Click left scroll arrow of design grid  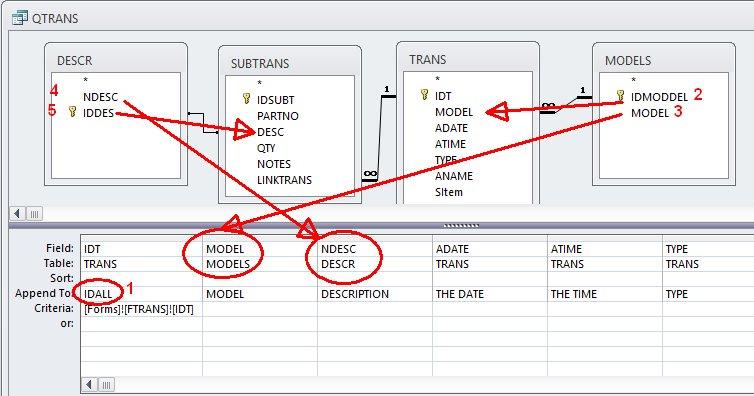[89, 384]
